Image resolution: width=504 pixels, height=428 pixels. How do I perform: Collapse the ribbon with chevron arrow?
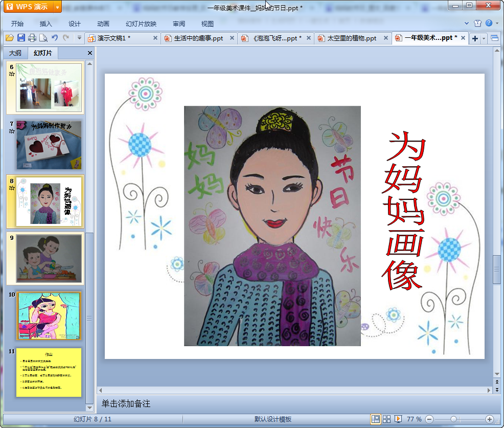(466, 23)
